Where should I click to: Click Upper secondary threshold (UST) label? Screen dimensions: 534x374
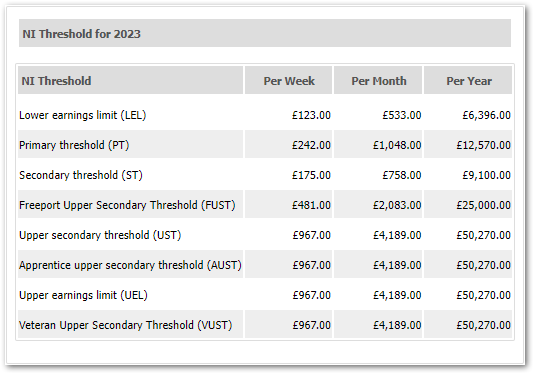[x=100, y=235]
